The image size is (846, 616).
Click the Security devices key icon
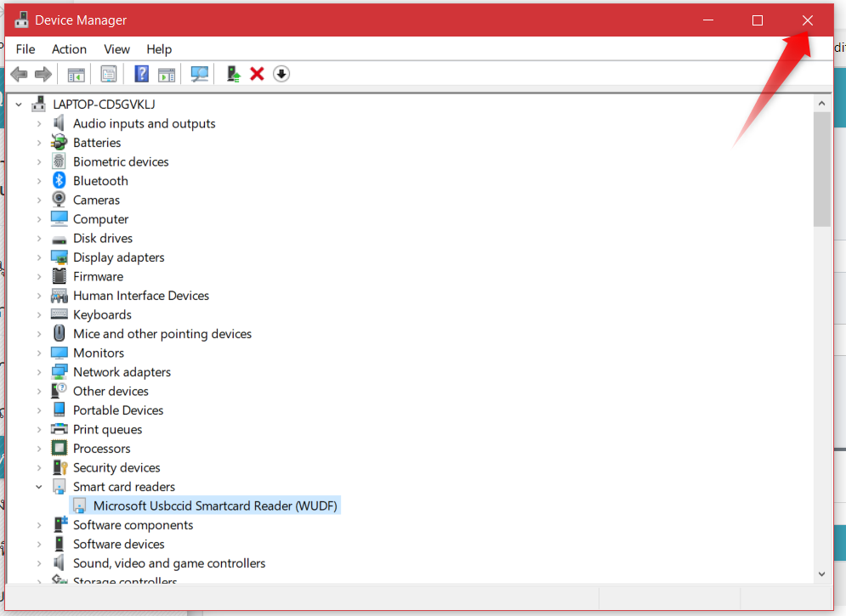tap(60, 467)
